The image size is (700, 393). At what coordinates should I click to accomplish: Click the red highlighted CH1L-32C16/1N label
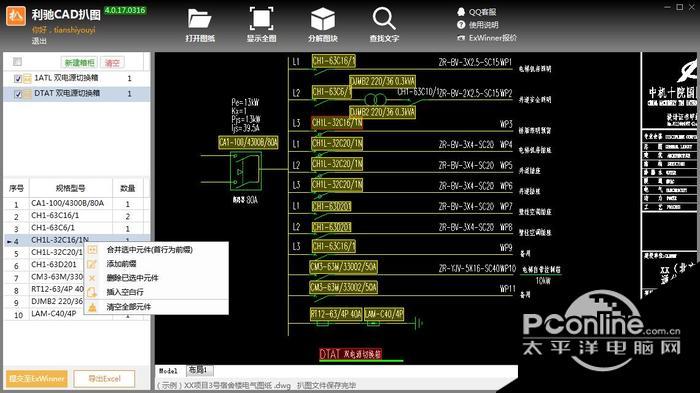point(337,123)
